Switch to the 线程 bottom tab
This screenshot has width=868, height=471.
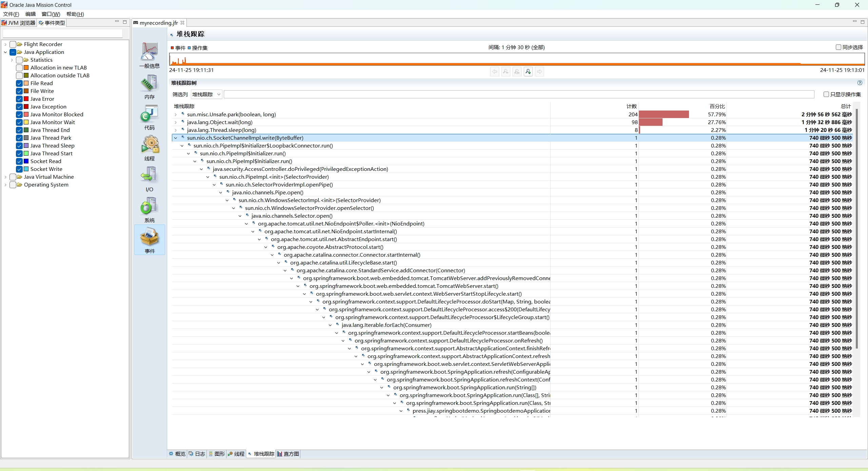click(x=236, y=454)
